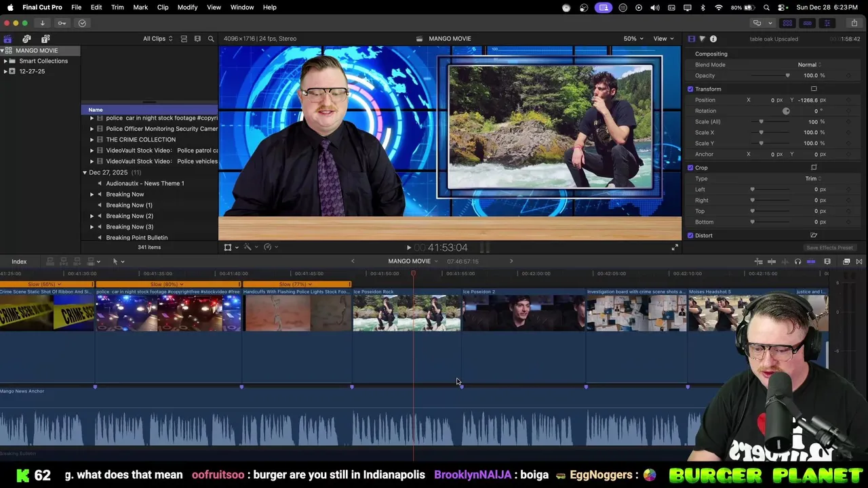
Task: Click the Import Media arrow icon
Action: point(42,23)
